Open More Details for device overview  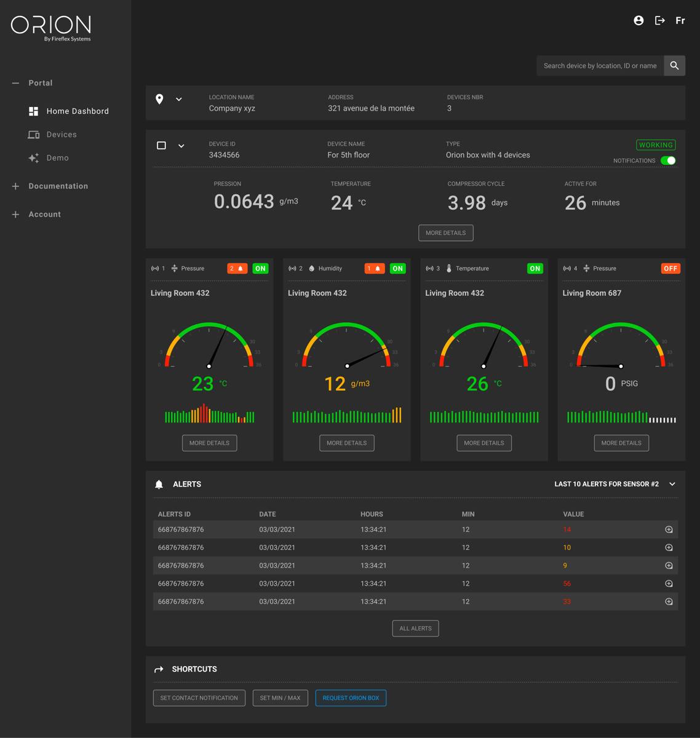446,233
